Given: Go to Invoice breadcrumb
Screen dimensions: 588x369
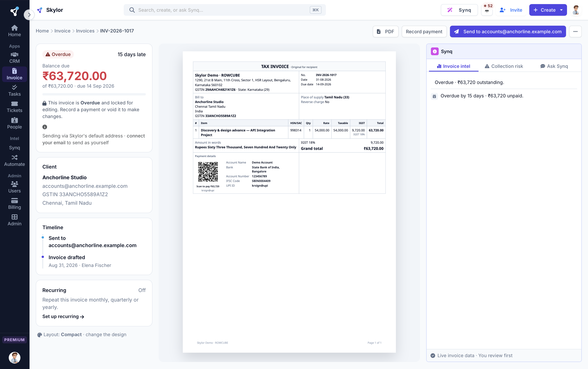Looking at the screenshot, I should (62, 31).
